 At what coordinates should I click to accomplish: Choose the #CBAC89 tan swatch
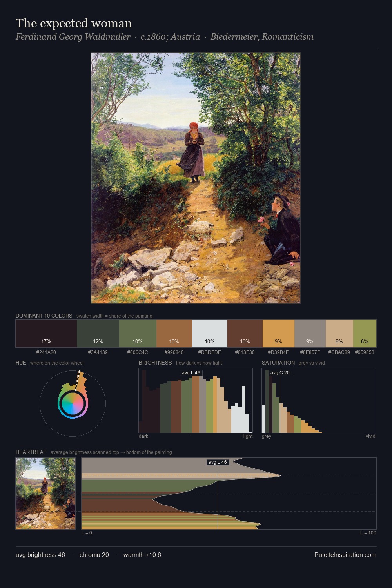point(339,334)
